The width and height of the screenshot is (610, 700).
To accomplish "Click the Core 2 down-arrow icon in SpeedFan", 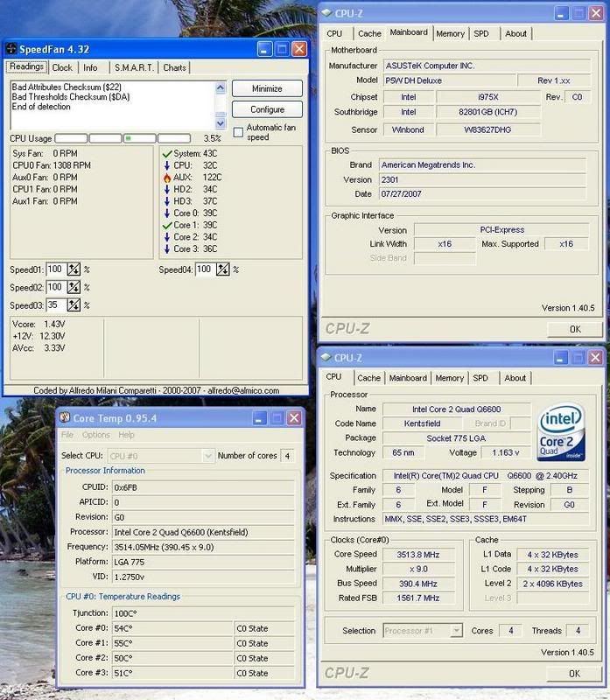I will (x=167, y=237).
